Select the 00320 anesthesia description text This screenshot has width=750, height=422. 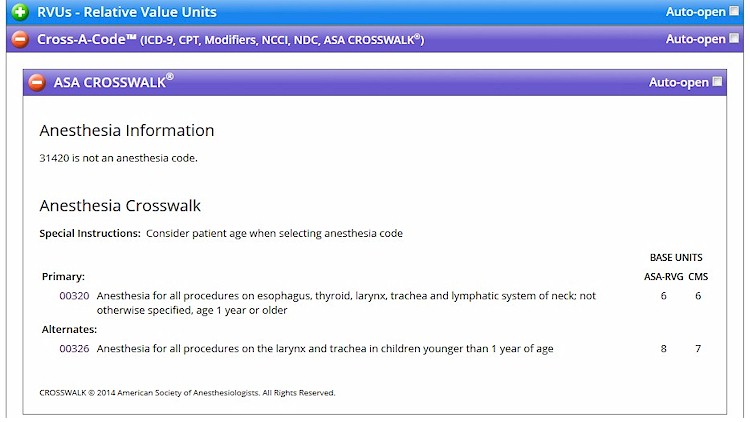tap(346, 303)
